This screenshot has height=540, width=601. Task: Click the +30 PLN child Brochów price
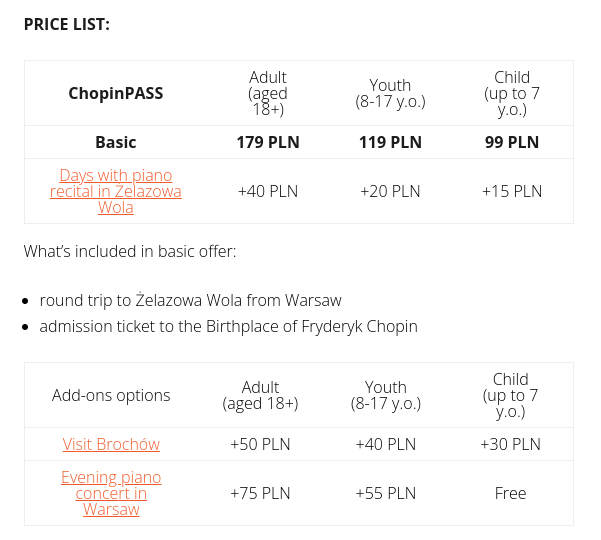[x=510, y=444]
